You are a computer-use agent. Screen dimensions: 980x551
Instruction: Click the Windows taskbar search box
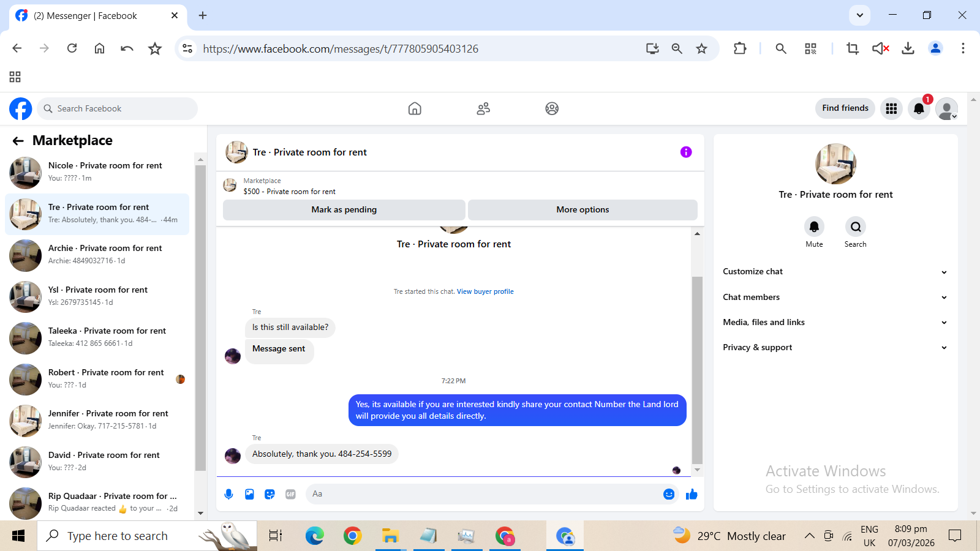(147, 536)
